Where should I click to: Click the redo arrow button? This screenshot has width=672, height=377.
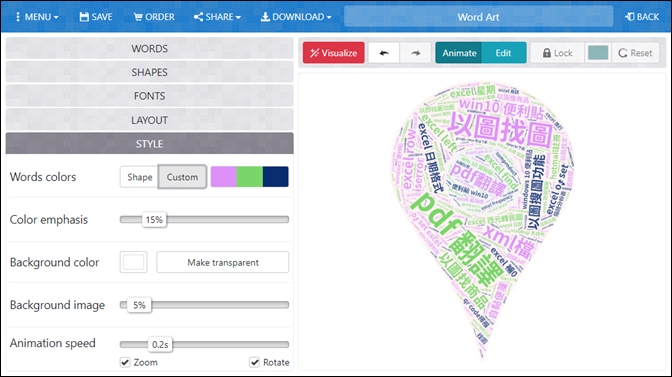[415, 53]
